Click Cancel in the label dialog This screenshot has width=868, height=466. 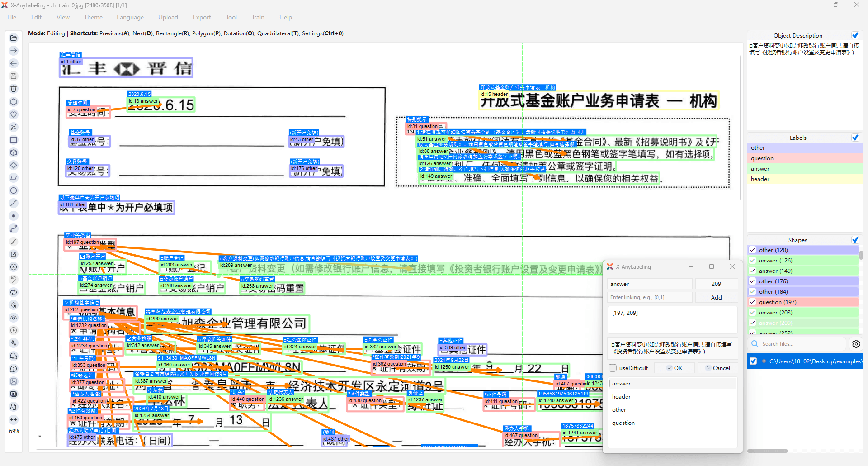[718, 368]
